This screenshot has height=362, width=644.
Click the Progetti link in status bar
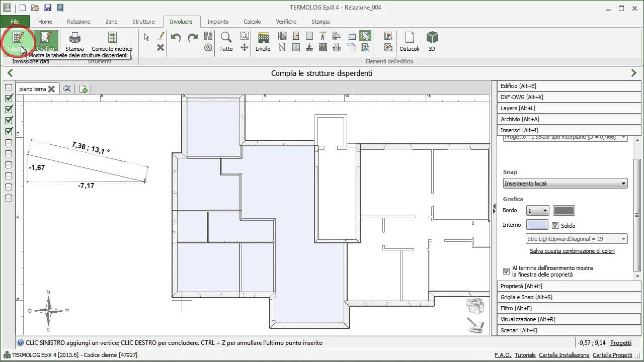(x=621, y=343)
